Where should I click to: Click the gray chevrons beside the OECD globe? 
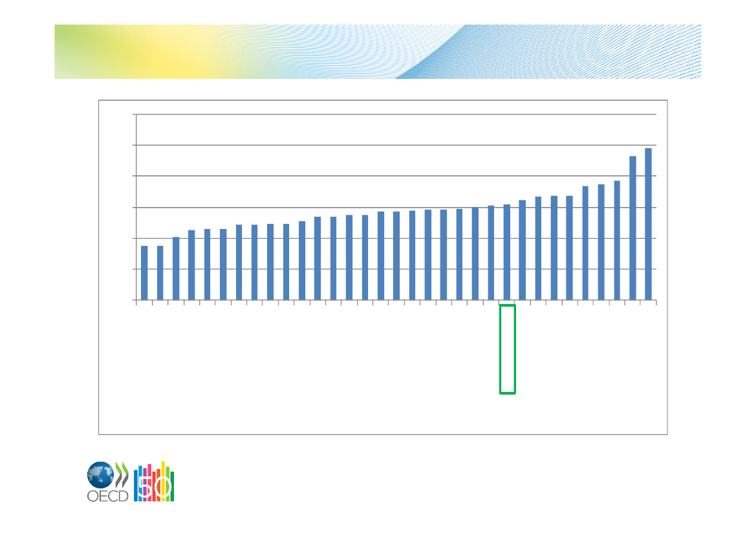(x=122, y=475)
